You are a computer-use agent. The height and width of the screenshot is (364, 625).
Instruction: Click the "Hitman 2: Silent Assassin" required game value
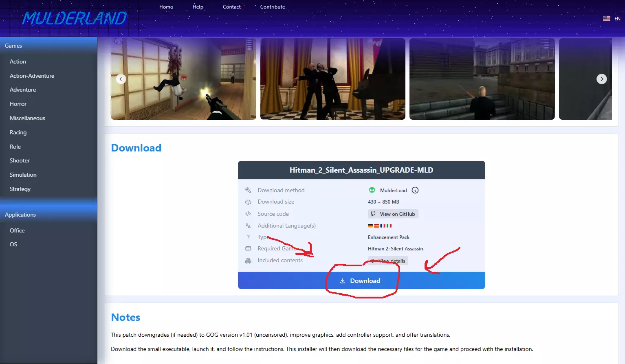395,249
